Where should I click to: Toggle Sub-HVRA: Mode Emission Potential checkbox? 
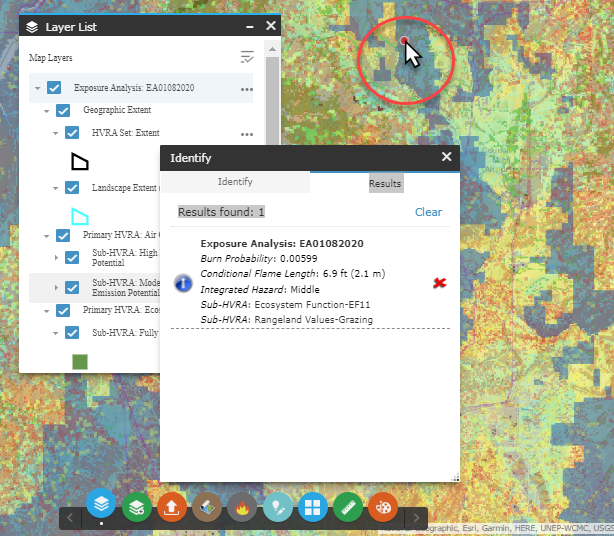tap(72, 287)
